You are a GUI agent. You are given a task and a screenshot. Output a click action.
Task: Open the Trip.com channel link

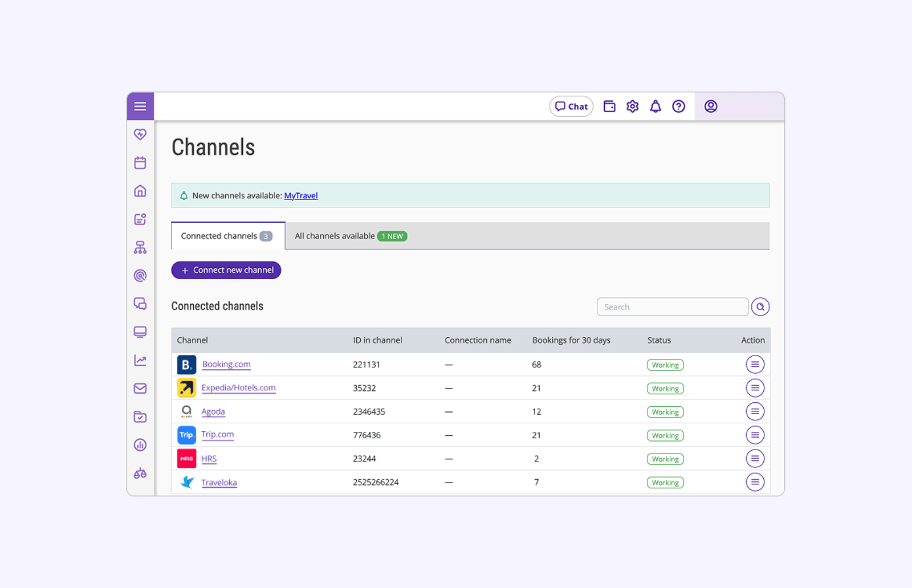(217, 435)
